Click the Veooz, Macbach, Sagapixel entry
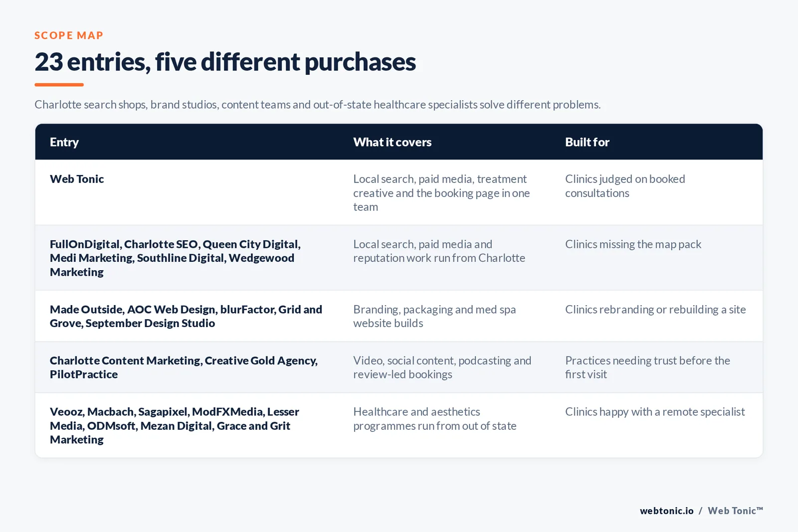Viewport: 798px width, 532px height. pyautogui.click(x=175, y=425)
